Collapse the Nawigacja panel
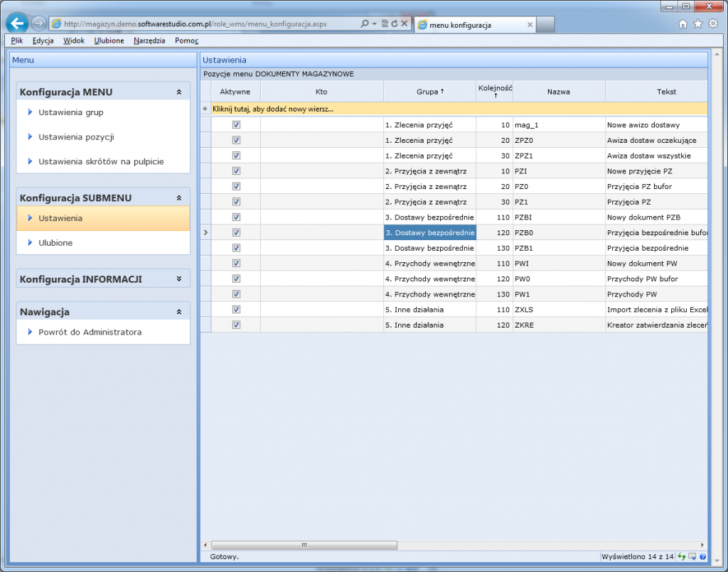Image resolution: width=728 pixels, height=572 pixels. point(179,312)
